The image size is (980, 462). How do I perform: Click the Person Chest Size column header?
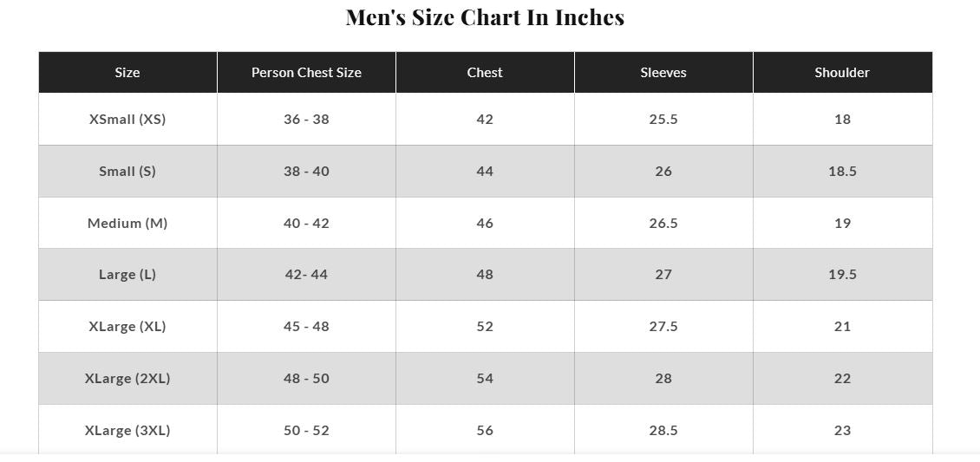point(306,73)
